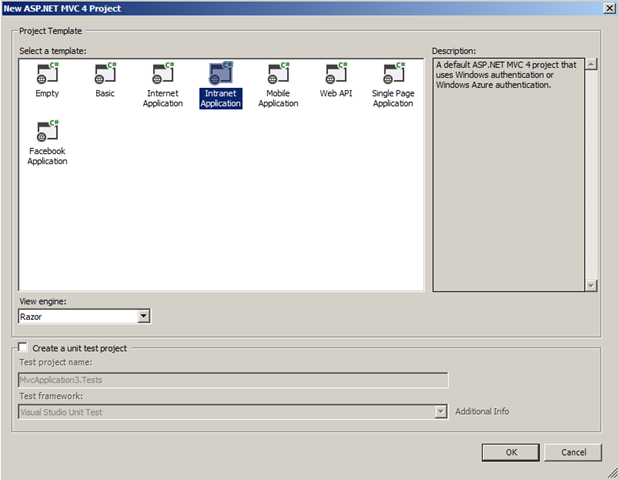Click description scrollbar up arrow
The height and width of the screenshot is (480, 619).
point(591,64)
